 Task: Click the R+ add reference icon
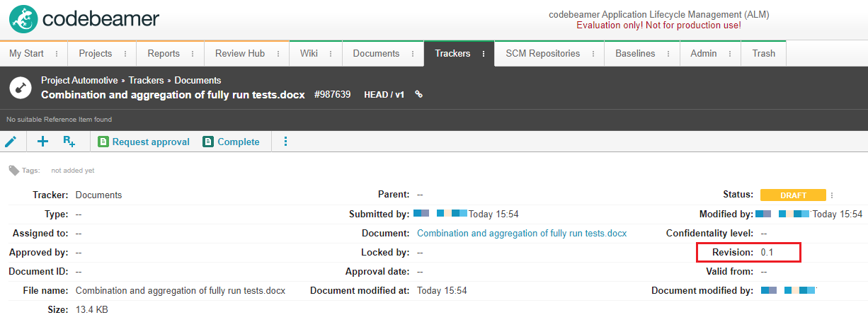click(69, 142)
